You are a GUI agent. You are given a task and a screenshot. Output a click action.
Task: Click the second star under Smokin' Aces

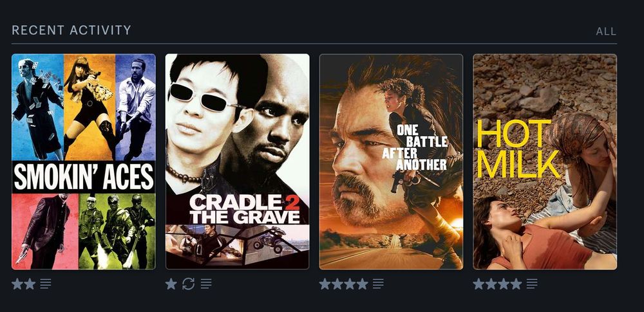coord(30,284)
